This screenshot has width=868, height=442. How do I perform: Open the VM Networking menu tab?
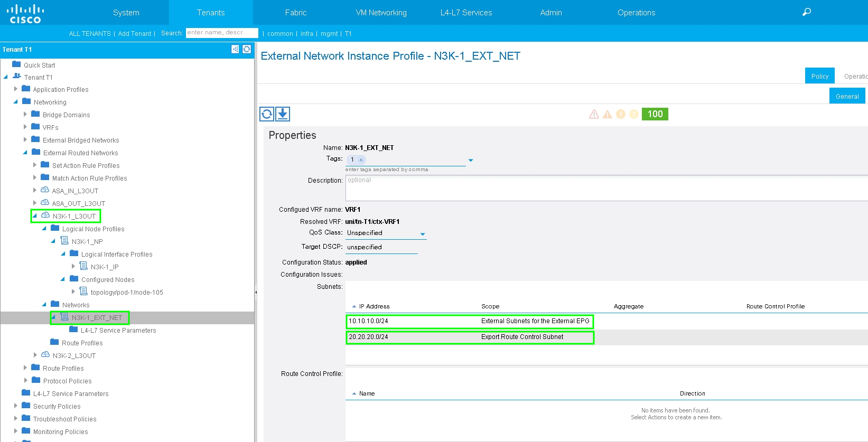(x=381, y=13)
